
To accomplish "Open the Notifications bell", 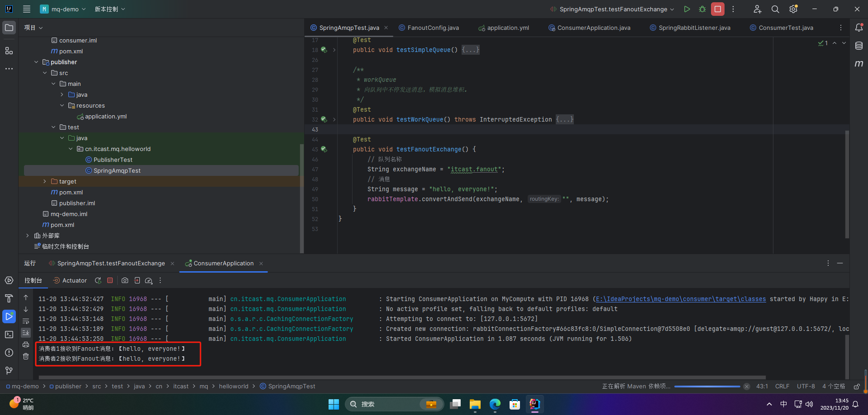I will tap(859, 28).
